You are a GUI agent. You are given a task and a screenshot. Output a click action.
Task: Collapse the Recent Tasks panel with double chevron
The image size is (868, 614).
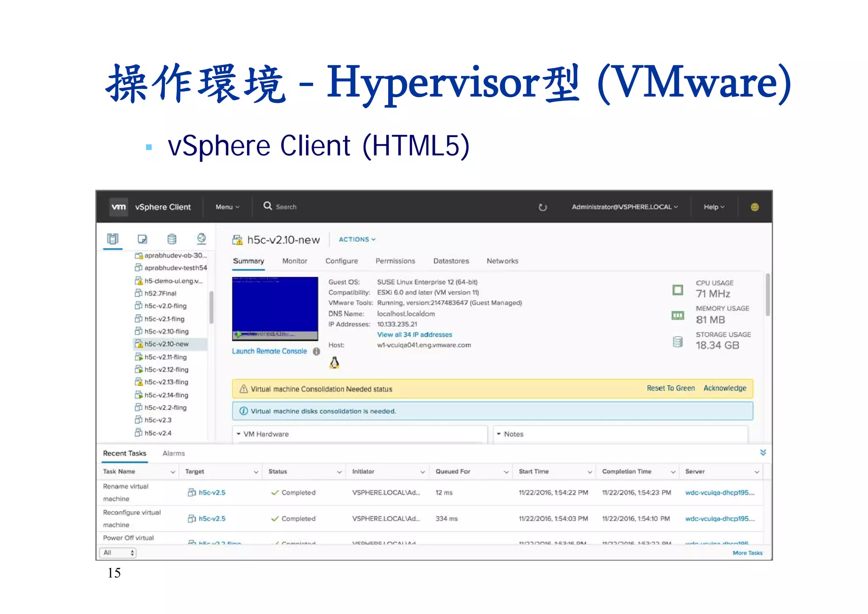tap(763, 452)
